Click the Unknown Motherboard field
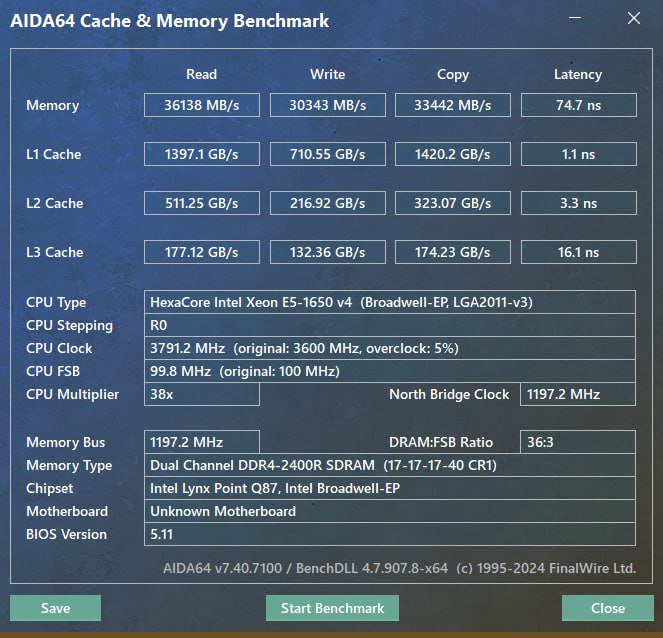 coord(390,511)
